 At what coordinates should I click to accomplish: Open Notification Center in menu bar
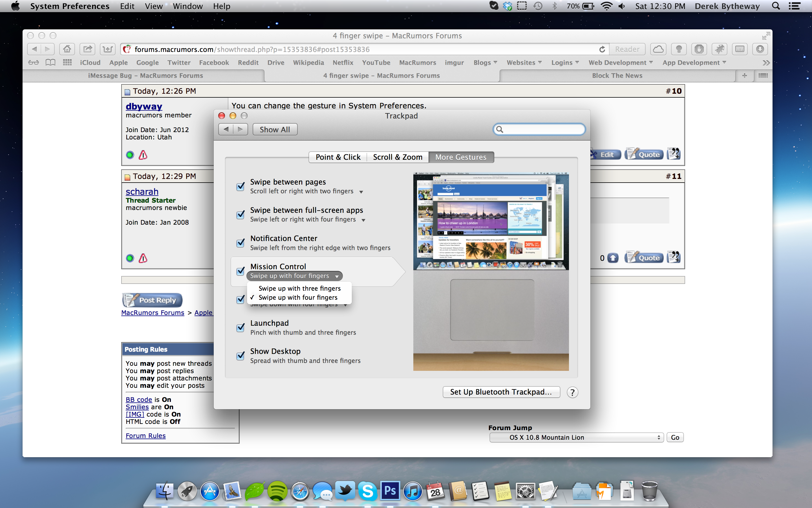(x=794, y=6)
